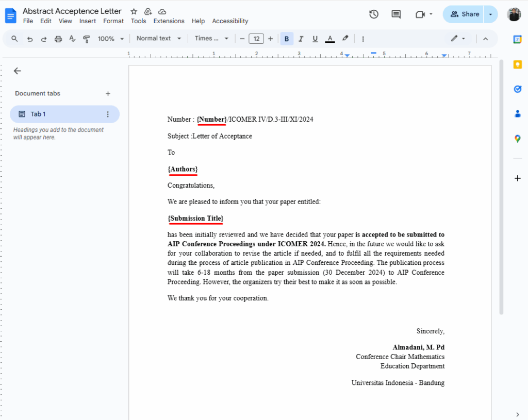This screenshot has width=528, height=420.
Task: Open the zoom 100% dropdown
Action: 110,39
